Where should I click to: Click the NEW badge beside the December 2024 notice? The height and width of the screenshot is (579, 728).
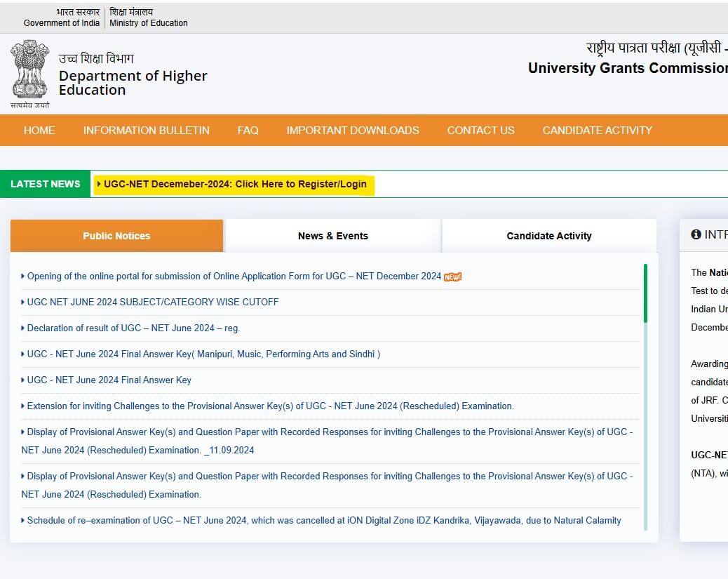pyautogui.click(x=452, y=277)
